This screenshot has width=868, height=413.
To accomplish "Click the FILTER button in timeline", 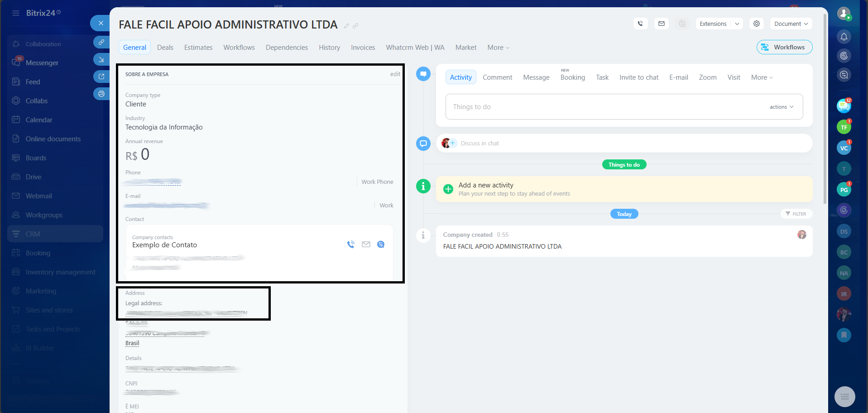I will click(796, 214).
